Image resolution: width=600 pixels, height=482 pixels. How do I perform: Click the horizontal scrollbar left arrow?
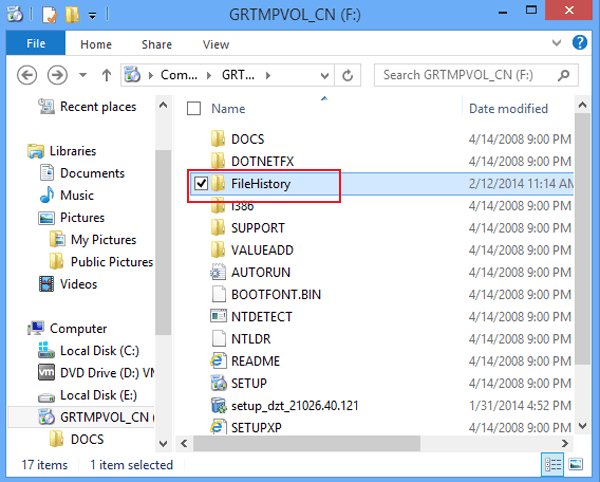click(184, 443)
